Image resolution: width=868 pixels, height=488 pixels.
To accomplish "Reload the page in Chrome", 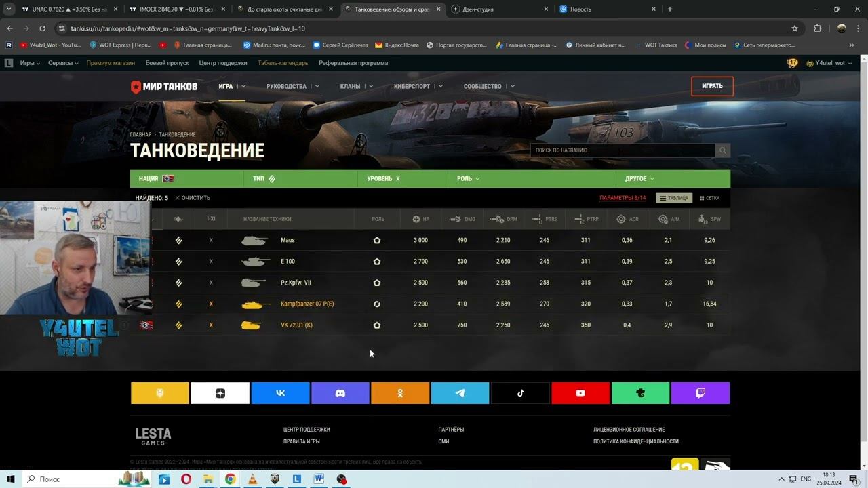I will 42,28.
